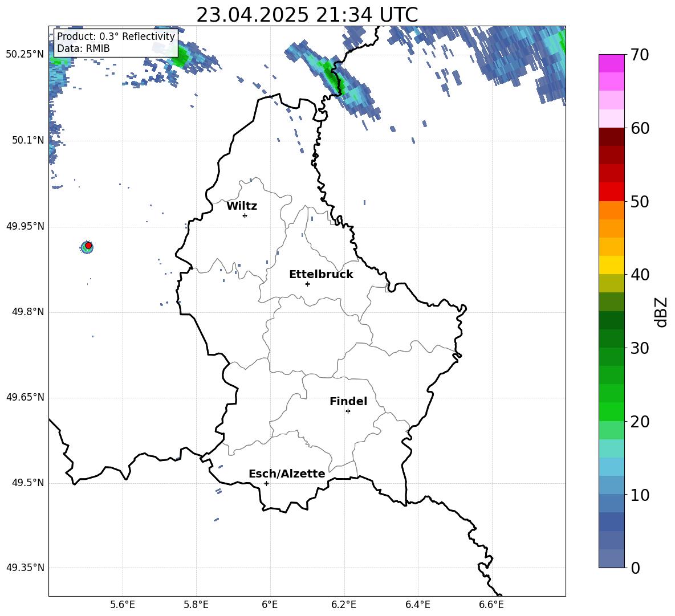Click the colorbar tick label 20
This screenshot has height=616, width=675.
(x=639, y=422)
